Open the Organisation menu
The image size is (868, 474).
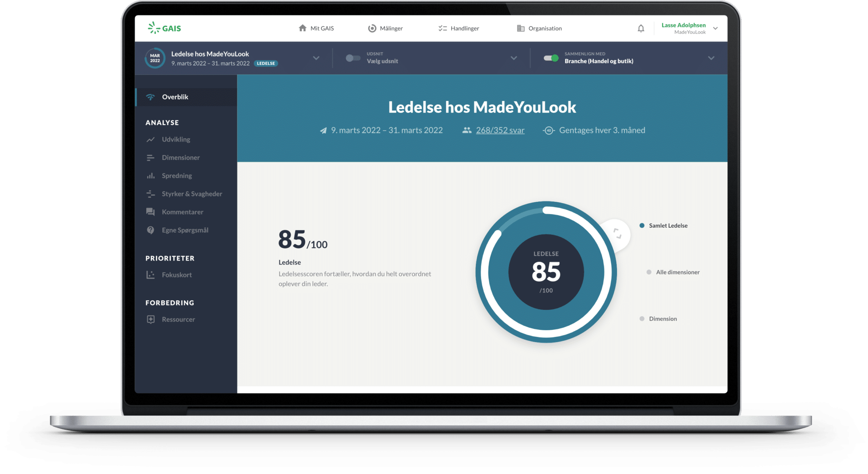pos(539,28)
